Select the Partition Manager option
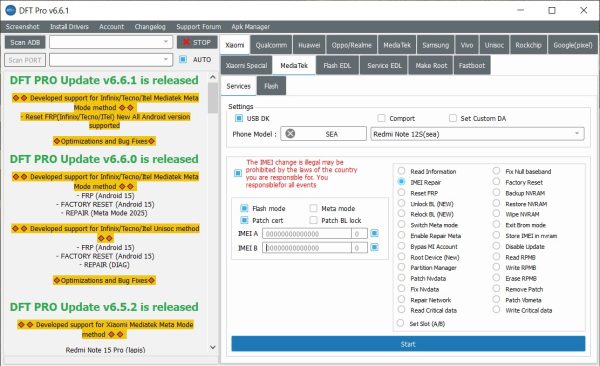This screenshot has width=600, height=366. [x=401, y=267]
